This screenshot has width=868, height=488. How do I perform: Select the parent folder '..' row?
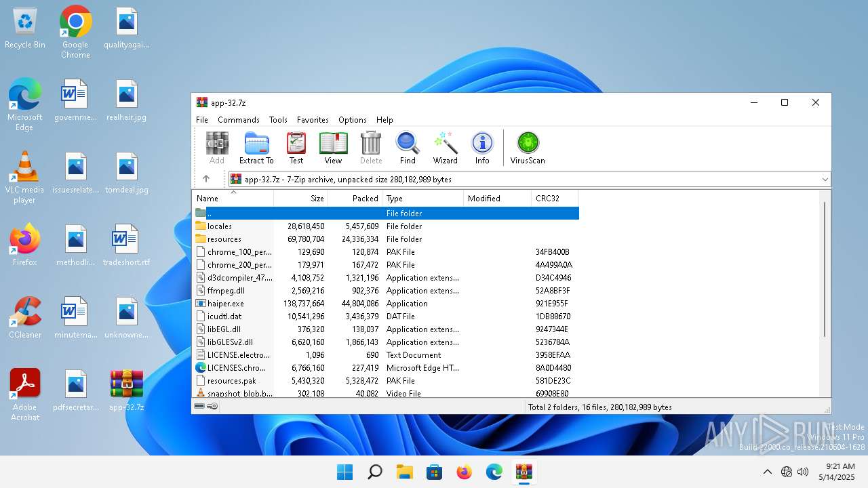click(386, 213)
